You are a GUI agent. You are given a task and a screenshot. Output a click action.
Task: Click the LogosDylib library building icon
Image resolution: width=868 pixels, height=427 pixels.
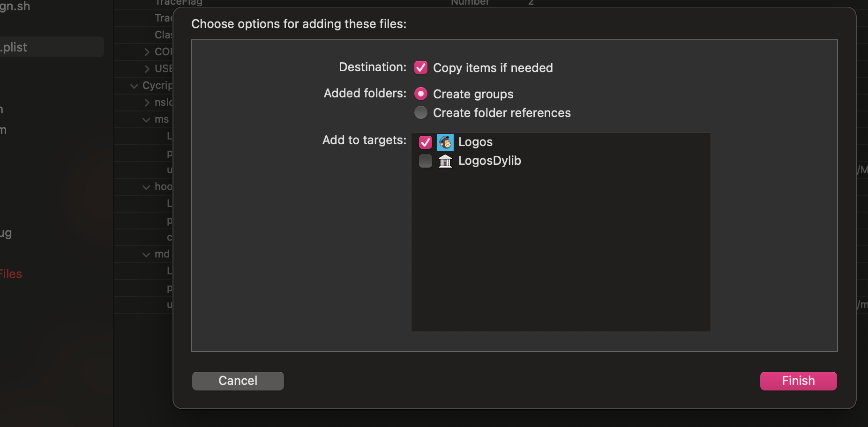(445, 161)
